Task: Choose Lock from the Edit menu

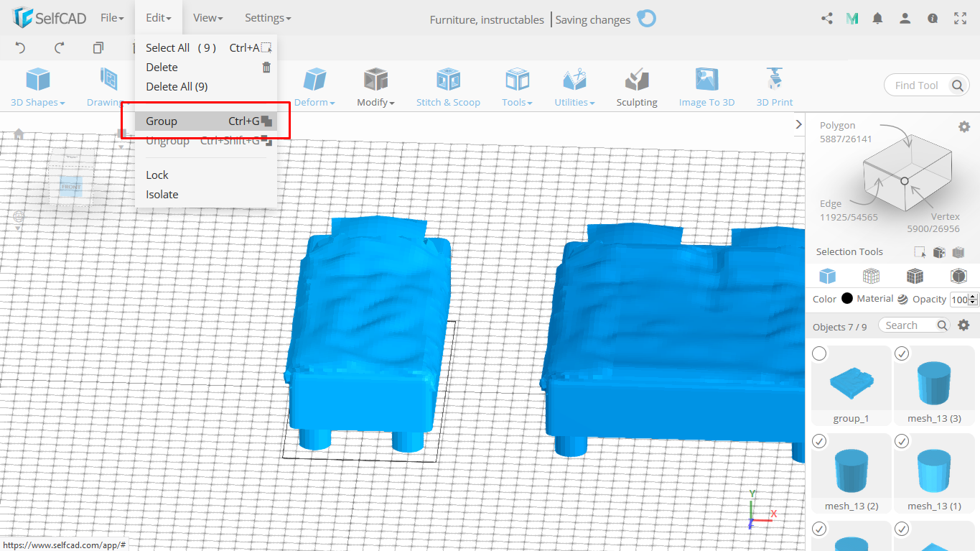Action: 206,175
